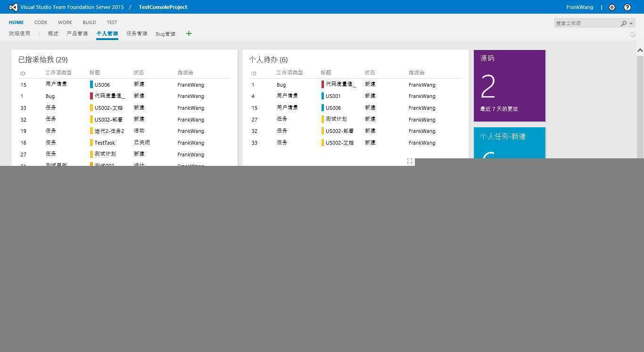This screenshot has height=352, width=644.
Task: Open 测试计划 in the 个人待办 list
Action: click(336, 119)
